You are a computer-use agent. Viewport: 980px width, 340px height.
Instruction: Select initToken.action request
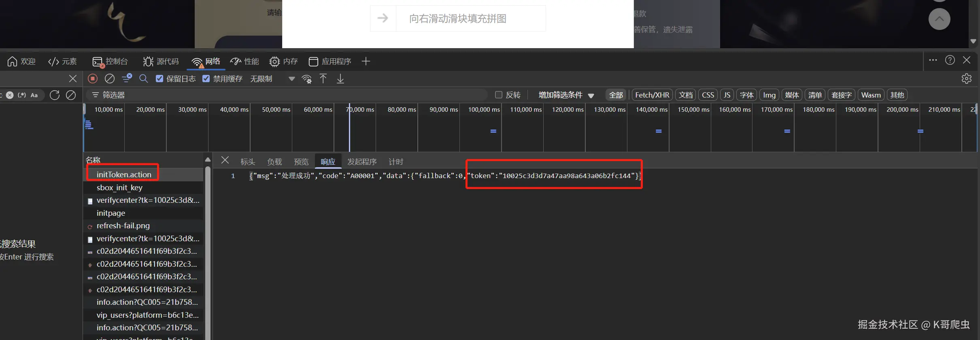pos(144,174)
